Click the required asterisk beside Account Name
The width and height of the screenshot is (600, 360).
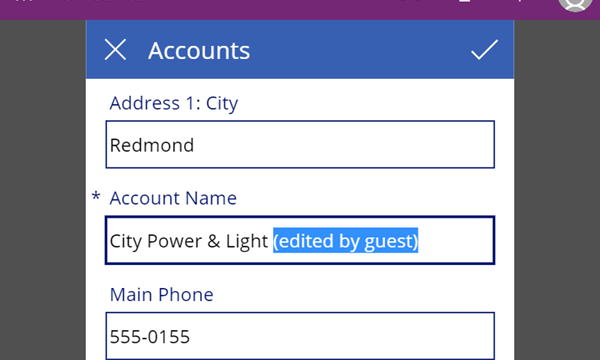pyautogui.click(x=96, y=197)
